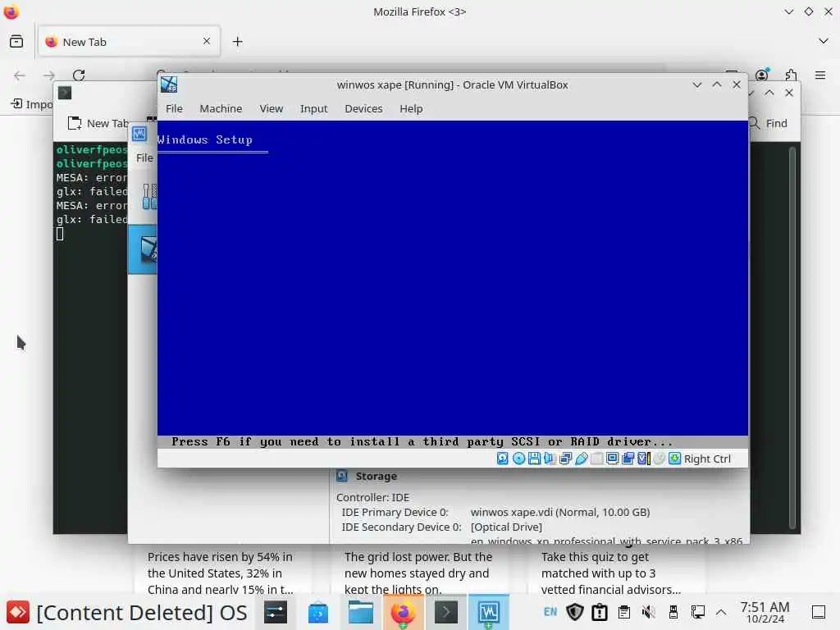Click the show desktop button in taskbar
This screenshot has width=840, height=630.
tap(819, 612)
